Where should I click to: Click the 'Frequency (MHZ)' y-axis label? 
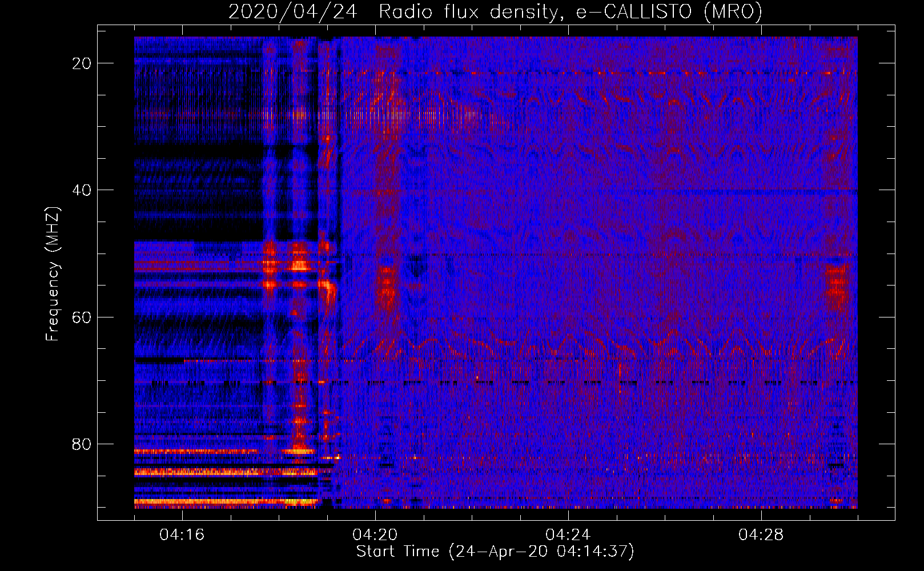click(x=53, y=274)
